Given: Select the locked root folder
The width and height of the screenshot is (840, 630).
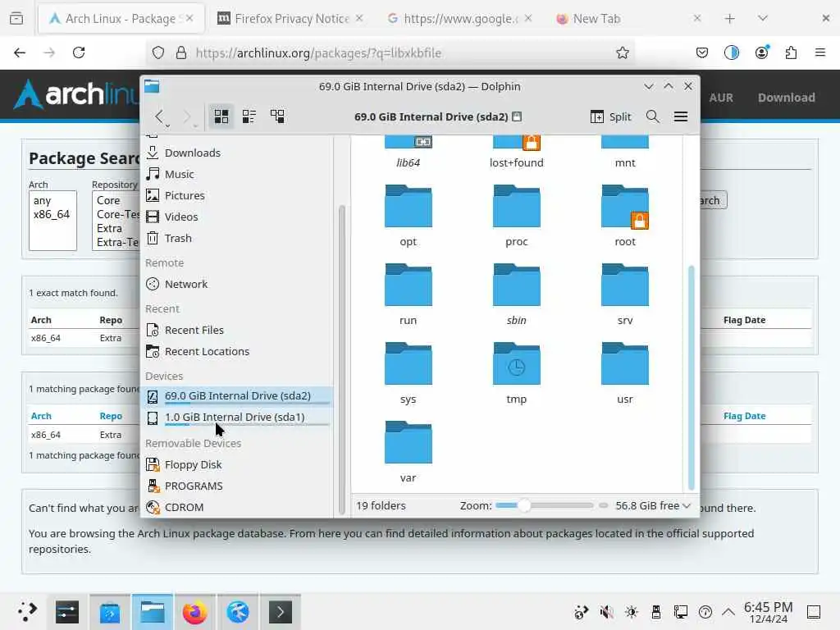Looking at the screenshot, I should click(624, 214).
